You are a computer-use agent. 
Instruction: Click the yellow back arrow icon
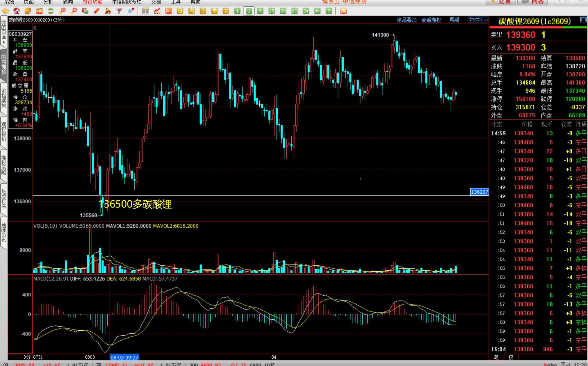pos(5,11)
